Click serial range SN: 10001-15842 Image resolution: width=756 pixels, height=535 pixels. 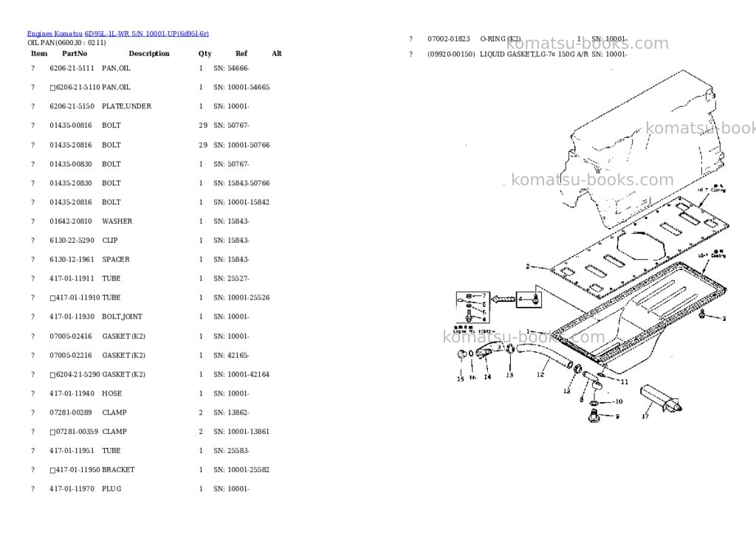(241, 202)
